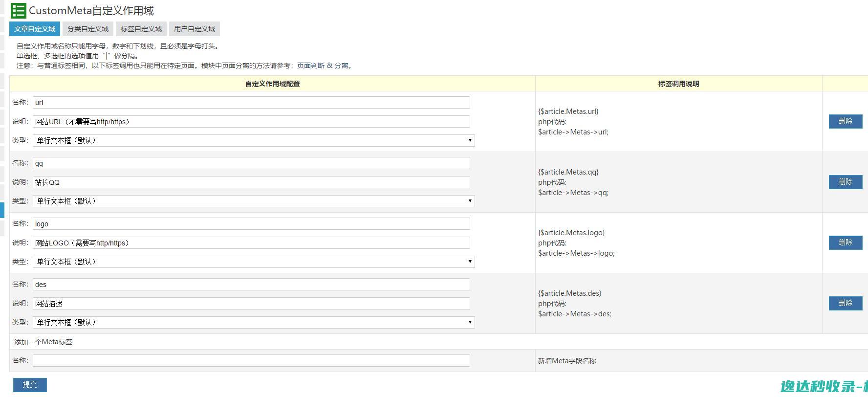Edit the name field containing url
868x397 pixels.
point(251,102)
